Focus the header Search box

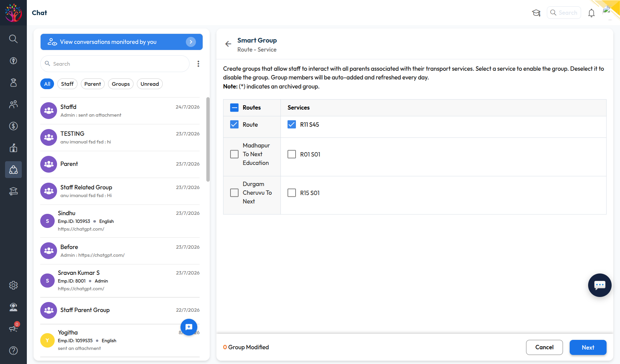pyautogui.click(x=564, y=13)
